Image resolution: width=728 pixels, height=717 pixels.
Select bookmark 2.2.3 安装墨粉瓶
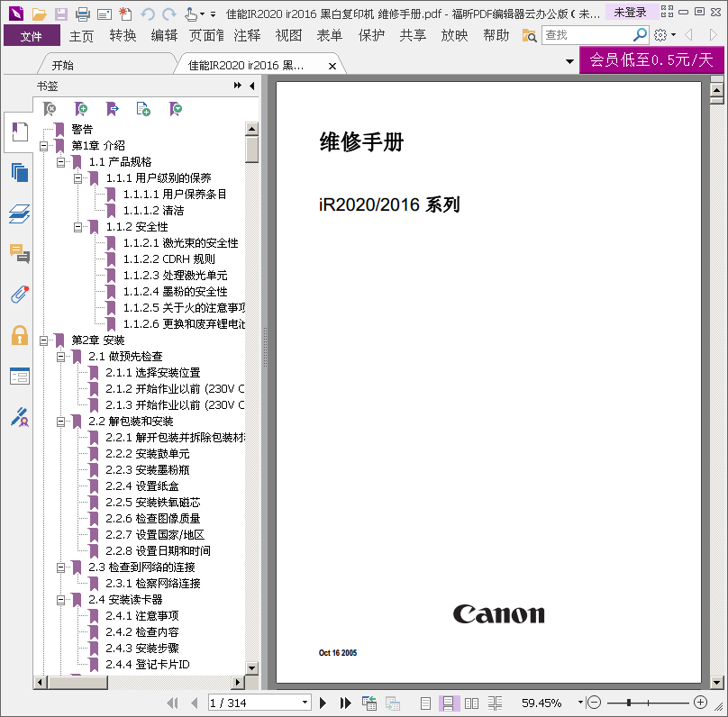[x=148, y=470]
